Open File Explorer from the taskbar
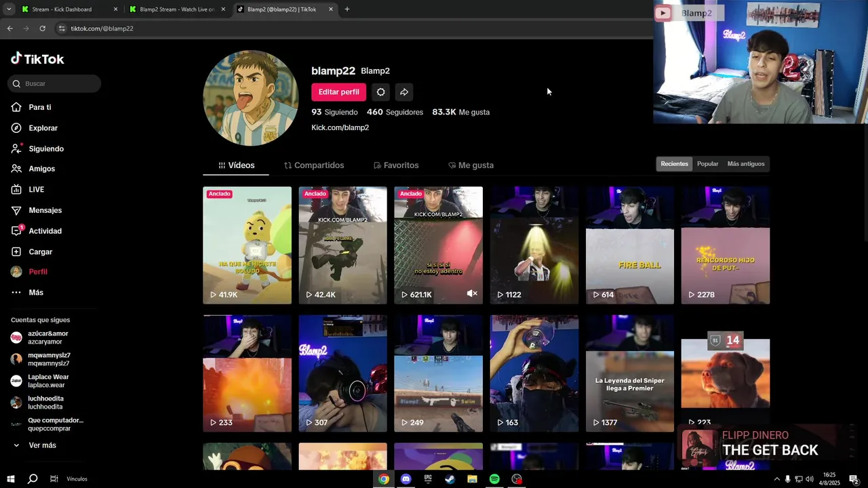This screenshot has width=868, height=488. click(x=472, y=479)
